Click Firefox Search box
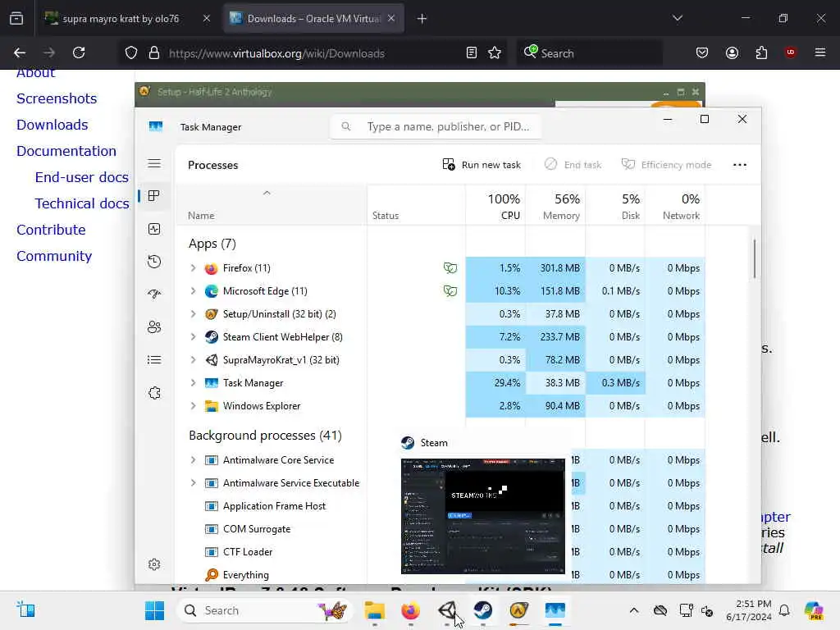840x630 pixels. coord(589,53)
